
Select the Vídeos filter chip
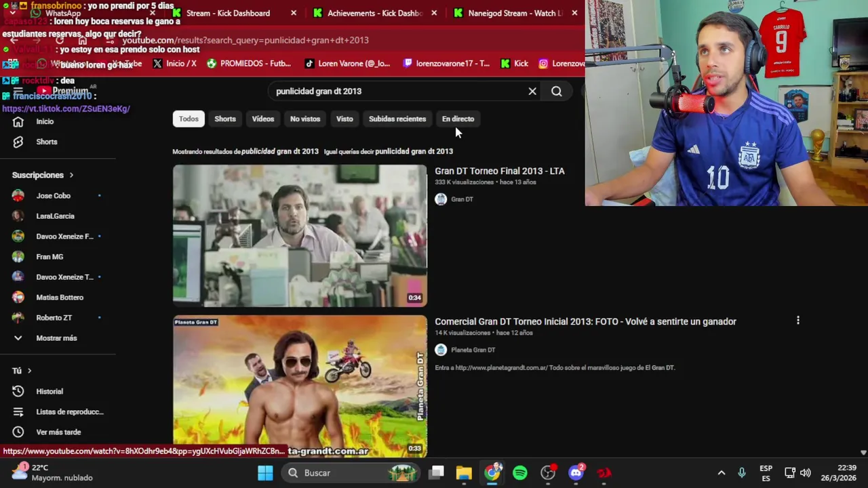pos(263,119)
